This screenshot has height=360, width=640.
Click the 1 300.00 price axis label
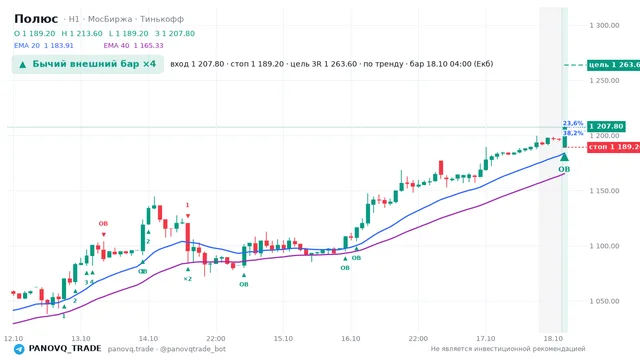click(x=604, y=25)
